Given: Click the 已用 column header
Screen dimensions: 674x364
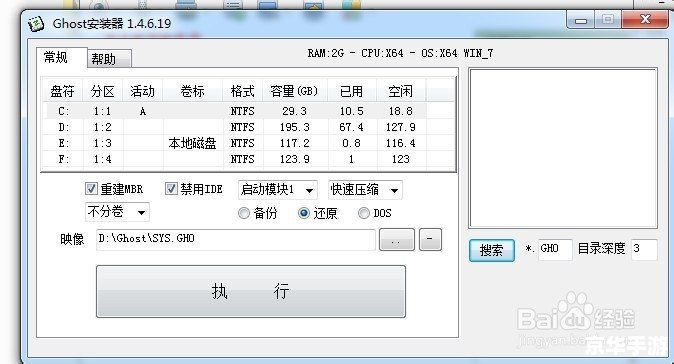Looking at the screenshot, I should pos(351,91).
